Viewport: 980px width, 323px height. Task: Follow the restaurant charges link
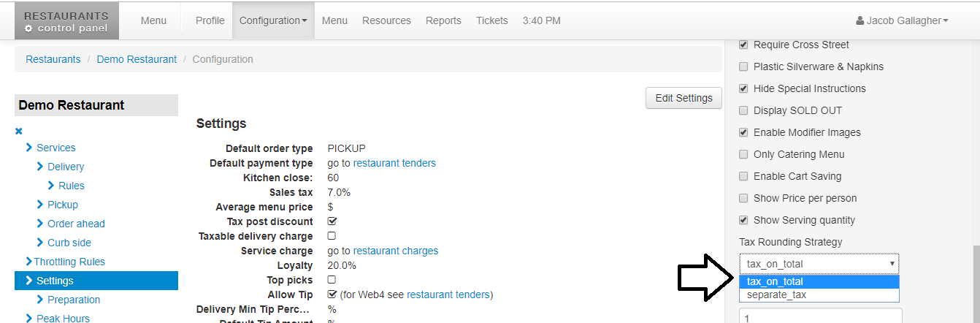click(395, 251)
